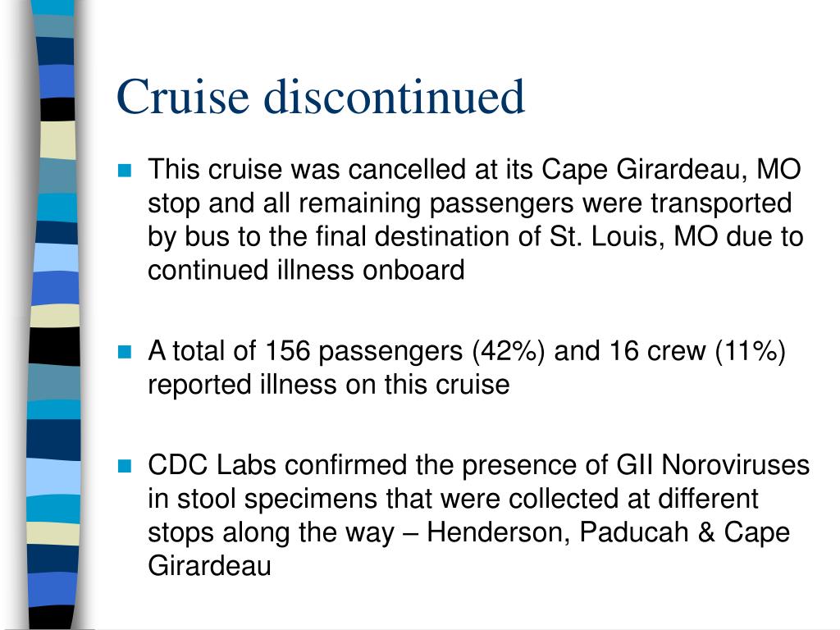Click the 'CDC Labs' text
Image resolution: width=840 pixels, height=630 pixels.
pos(212,465)
